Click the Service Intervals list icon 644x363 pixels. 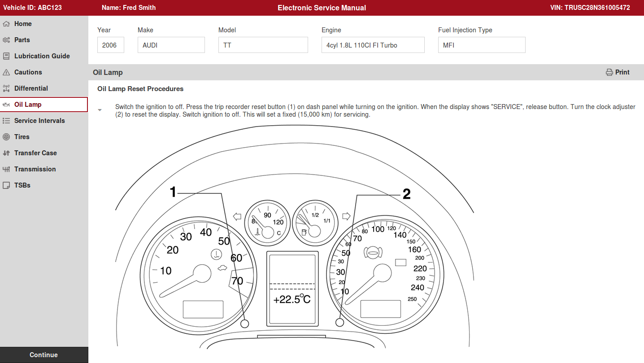point(6,121)
